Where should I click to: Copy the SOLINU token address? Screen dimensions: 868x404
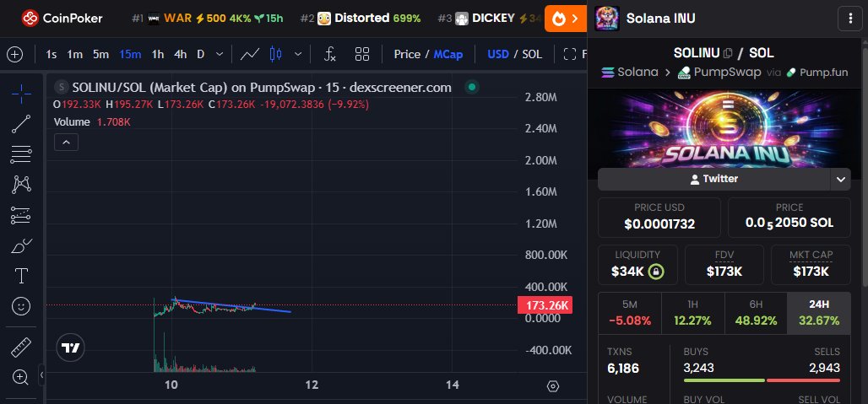pyautogui.click(x=728, y=53)
